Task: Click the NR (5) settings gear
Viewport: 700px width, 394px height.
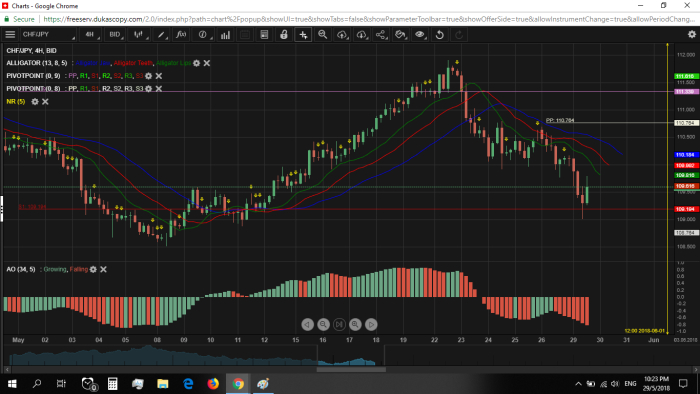Action: (35, 102)
